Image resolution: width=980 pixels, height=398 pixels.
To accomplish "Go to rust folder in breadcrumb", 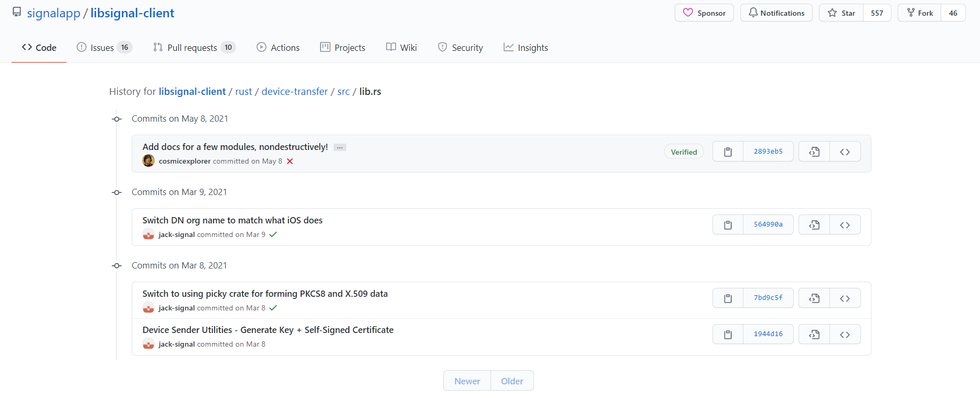I will click(x=243, y=91).
